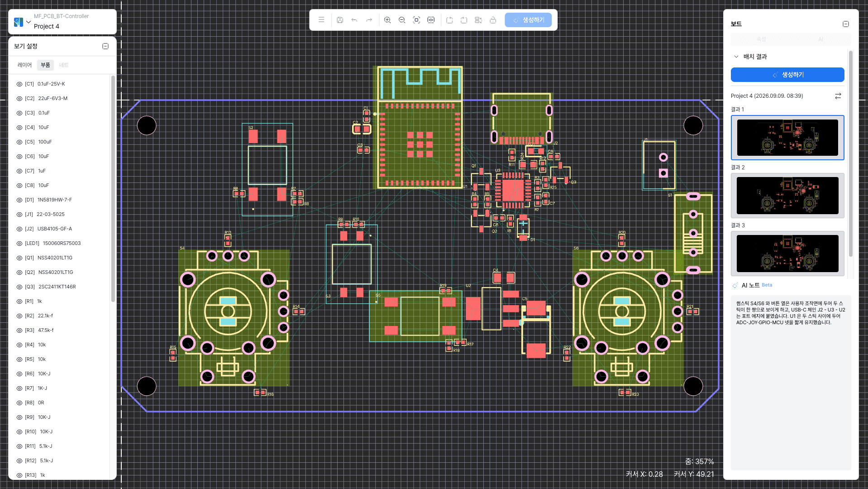Click the zoom out magnifier icon

[x=402, y=20]
